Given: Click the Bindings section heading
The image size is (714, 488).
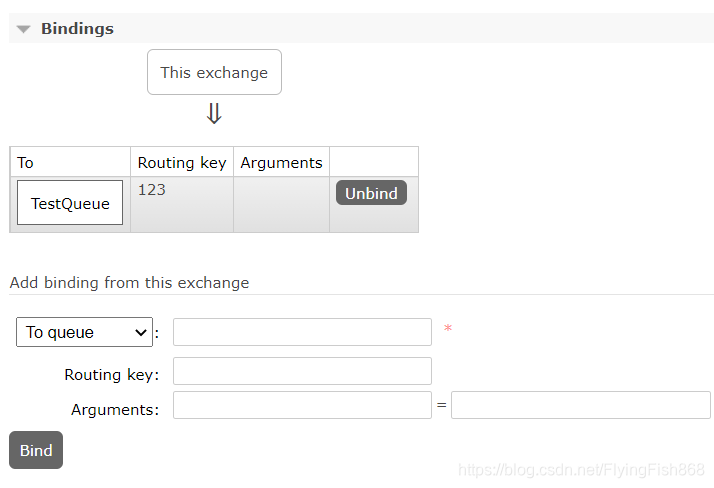Looking at the screenshot, I should click(x=77, y=29).
